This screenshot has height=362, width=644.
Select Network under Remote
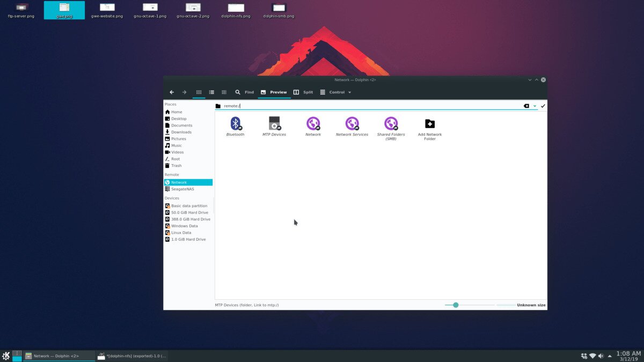[x=188, y=182]
